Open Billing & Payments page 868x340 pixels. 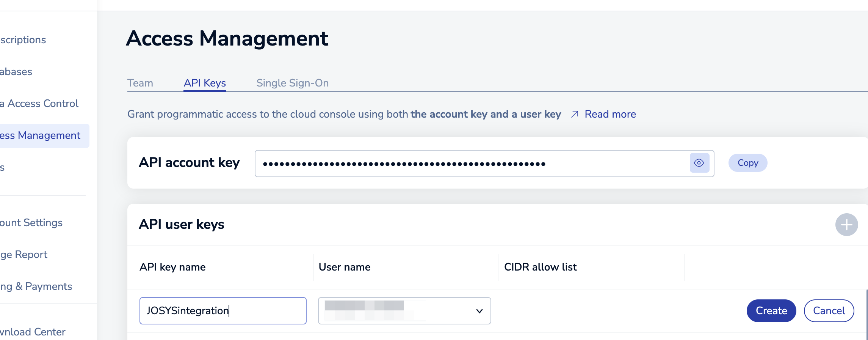36,286
